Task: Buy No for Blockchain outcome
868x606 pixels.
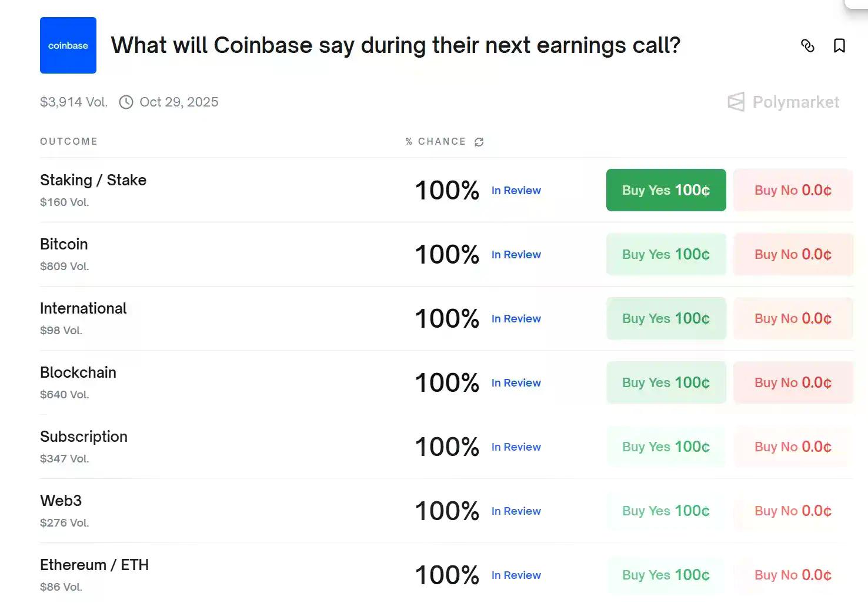Action: click(x=792, y=382)
